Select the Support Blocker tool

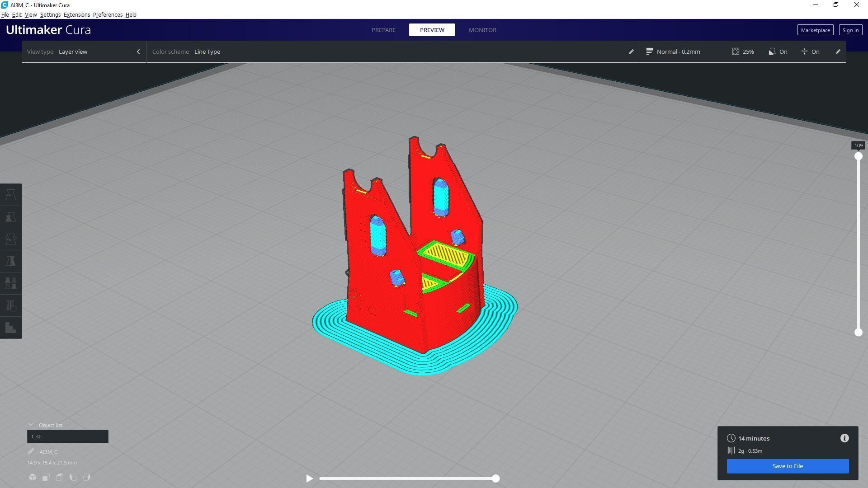pos(11,305)
